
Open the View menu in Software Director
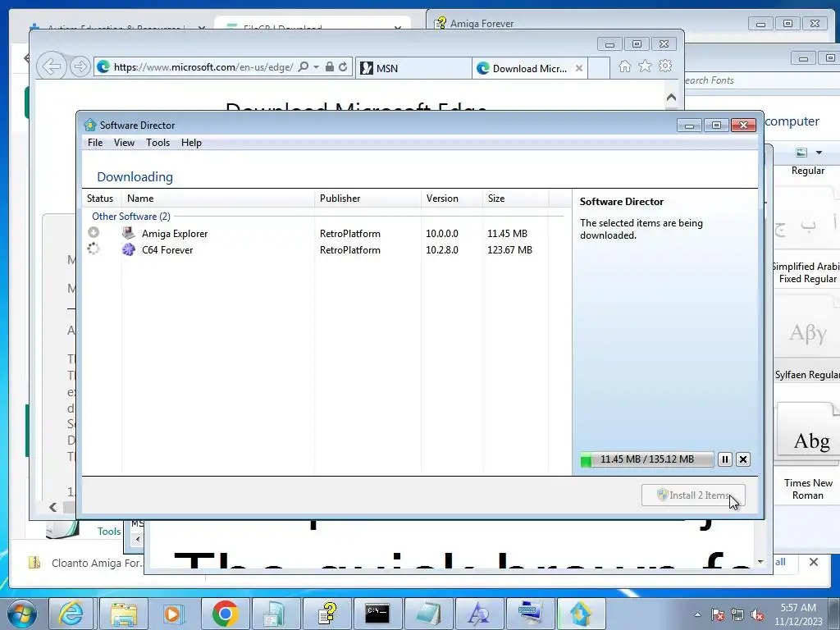pyautogui.click(x=124, y=143)
